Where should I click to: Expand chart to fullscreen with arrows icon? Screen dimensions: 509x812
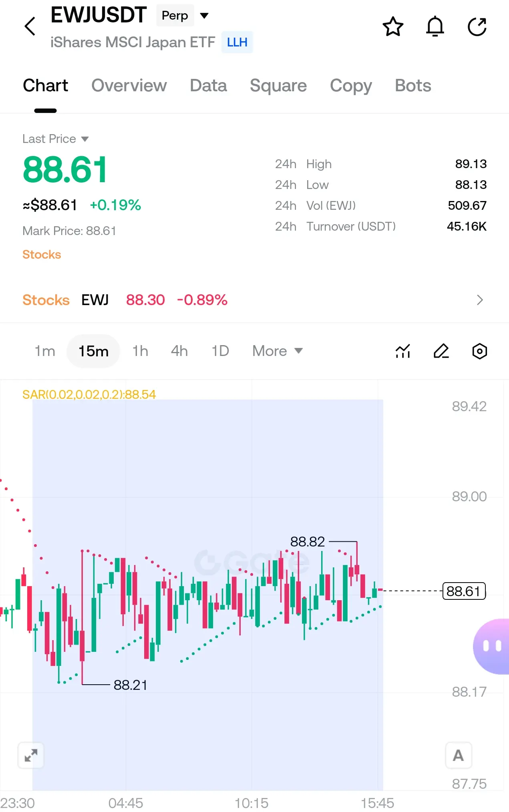(31, 756)
